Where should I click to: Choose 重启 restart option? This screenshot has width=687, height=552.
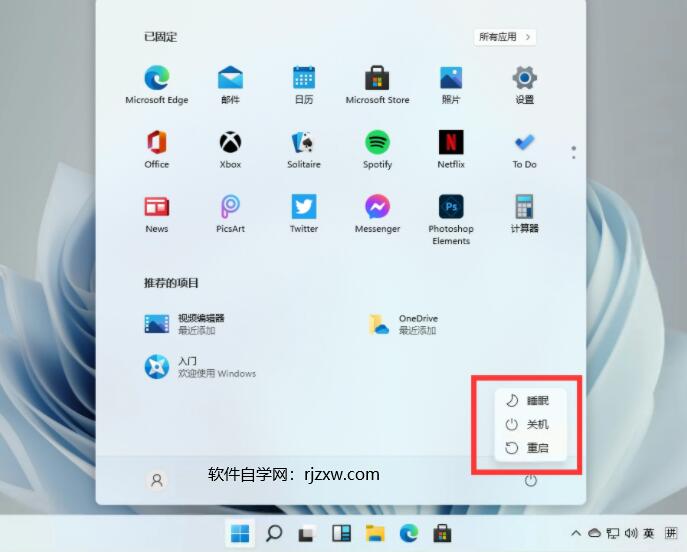click(530, 448)
